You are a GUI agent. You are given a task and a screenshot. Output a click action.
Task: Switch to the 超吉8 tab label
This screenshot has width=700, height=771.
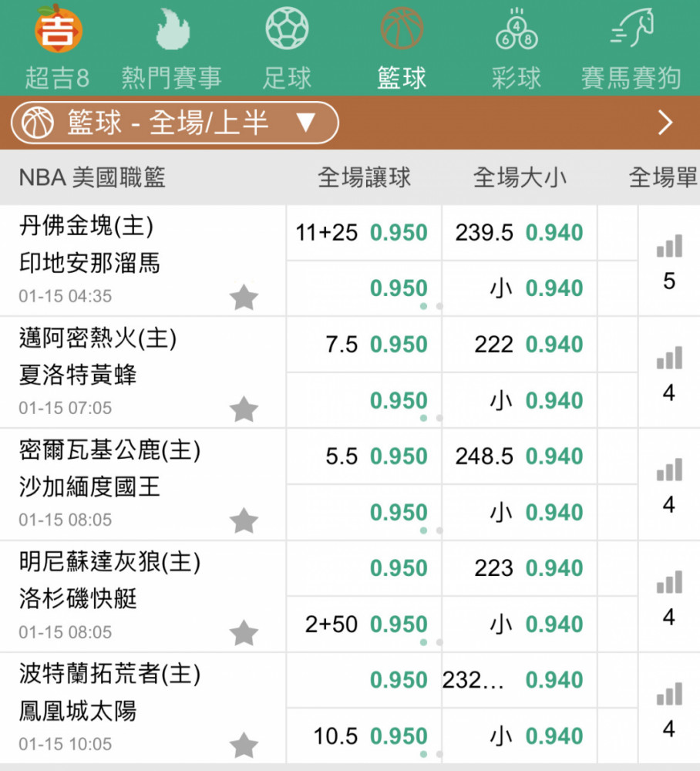coord(58,78)
